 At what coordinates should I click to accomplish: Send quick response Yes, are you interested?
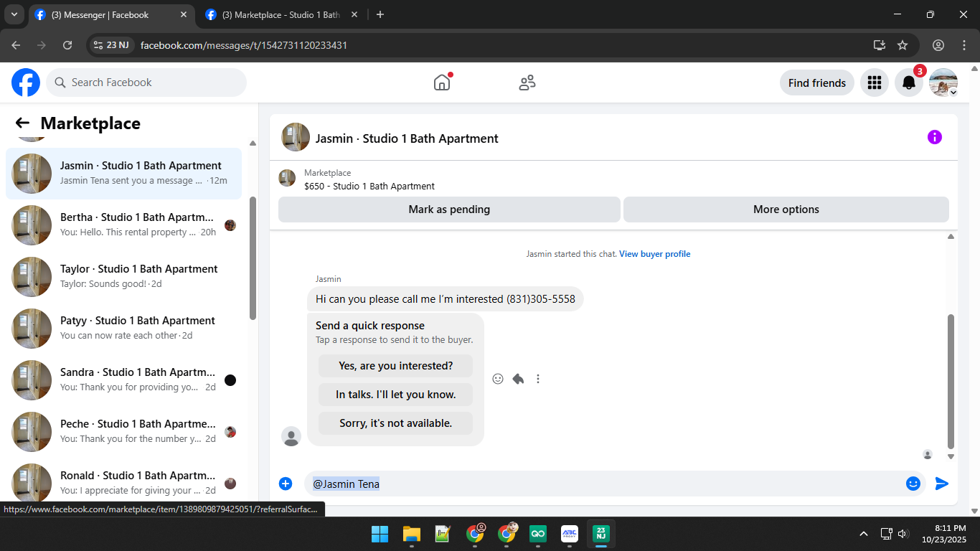(396, 366)
